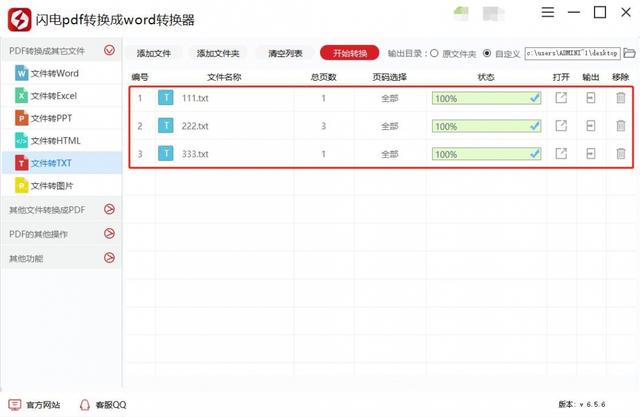Select 文件转TXT conversion
The image size is (640, 417).
(x=62, y=163)
